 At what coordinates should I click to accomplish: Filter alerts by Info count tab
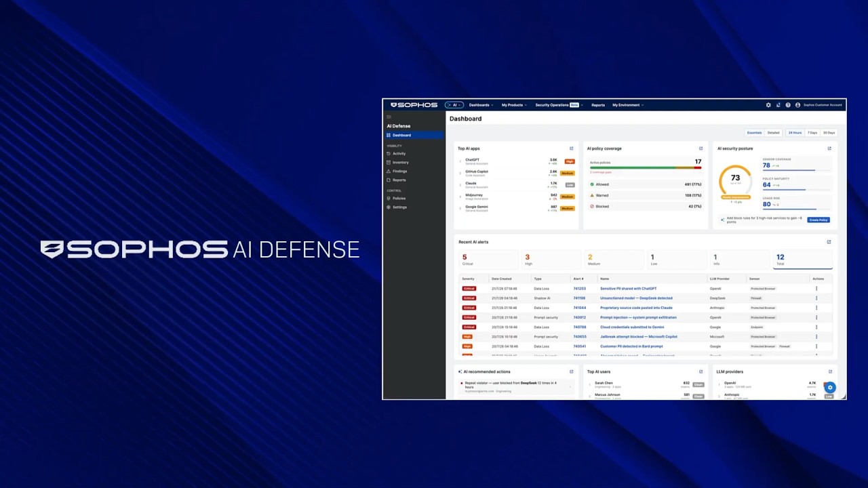tap(740, 260)
